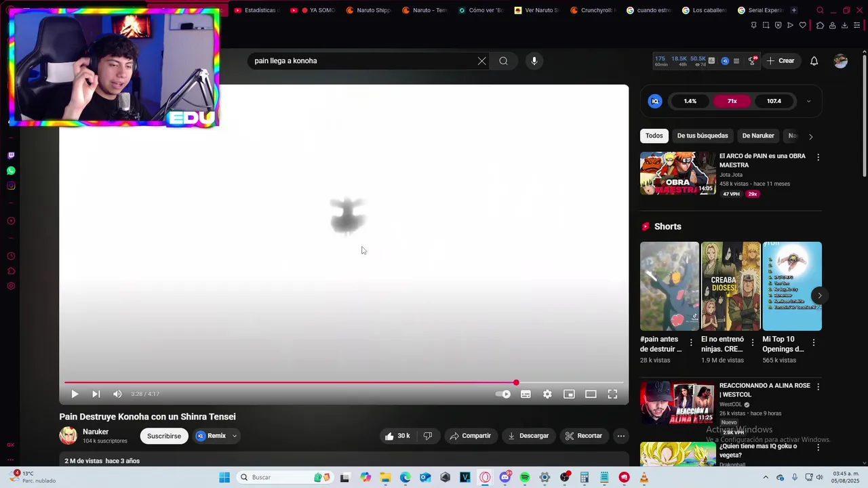Open browser extensions cube icon

point(820,25)
